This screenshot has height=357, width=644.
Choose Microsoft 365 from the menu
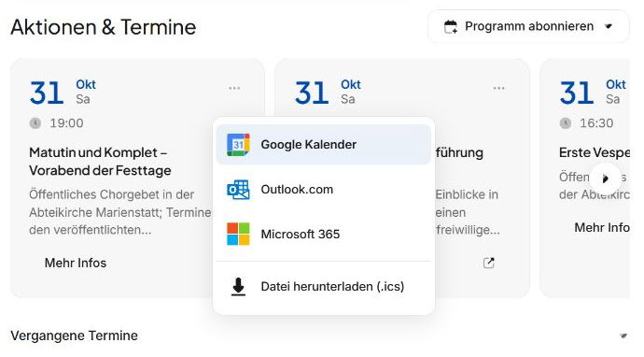pos(323,234)
